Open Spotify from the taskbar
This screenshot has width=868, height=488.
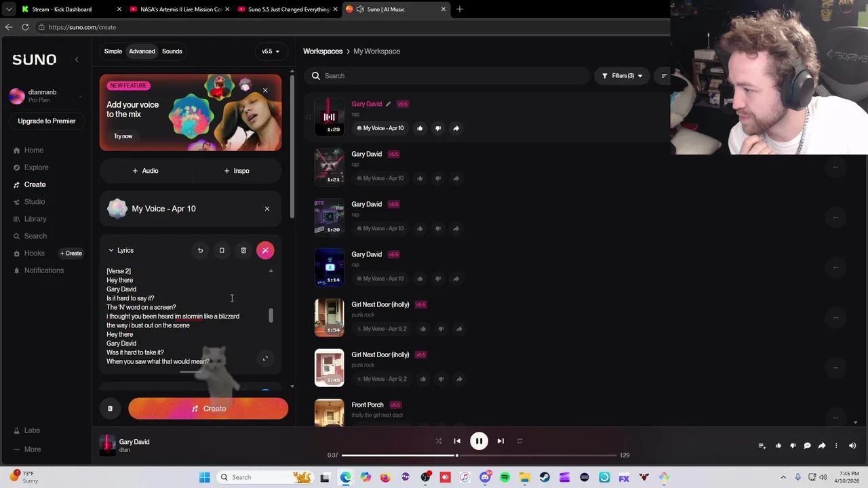coord(505,477)
